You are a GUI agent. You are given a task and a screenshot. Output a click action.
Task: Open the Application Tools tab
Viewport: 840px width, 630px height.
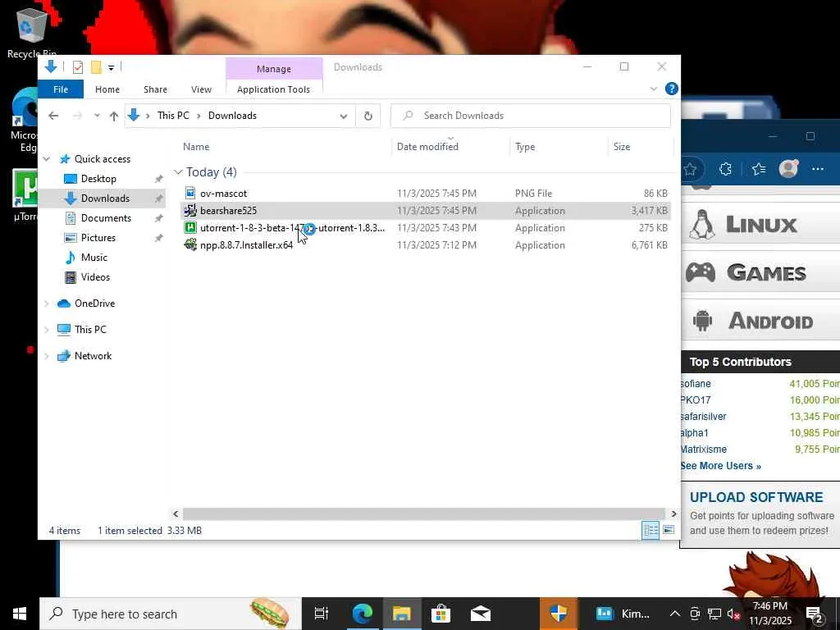click(x=273, y=89)
